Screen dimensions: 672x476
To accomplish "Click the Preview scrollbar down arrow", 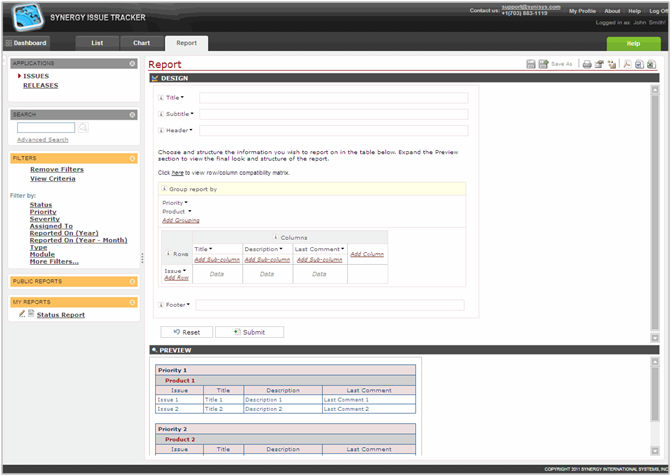I will [655, 451].
